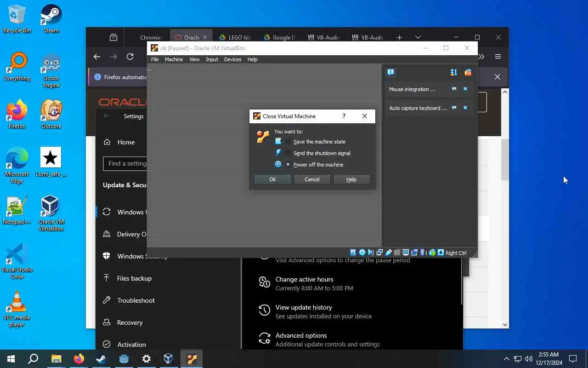Open the File menu in VirtualBox
The height and width of the screenshot is (368, 588).
[x=155, y=59]
